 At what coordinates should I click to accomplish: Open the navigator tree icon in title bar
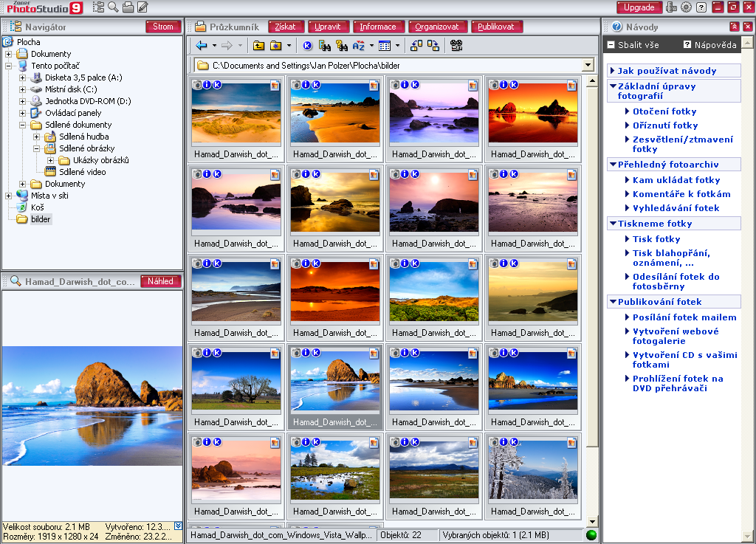(x=98, y=7)
